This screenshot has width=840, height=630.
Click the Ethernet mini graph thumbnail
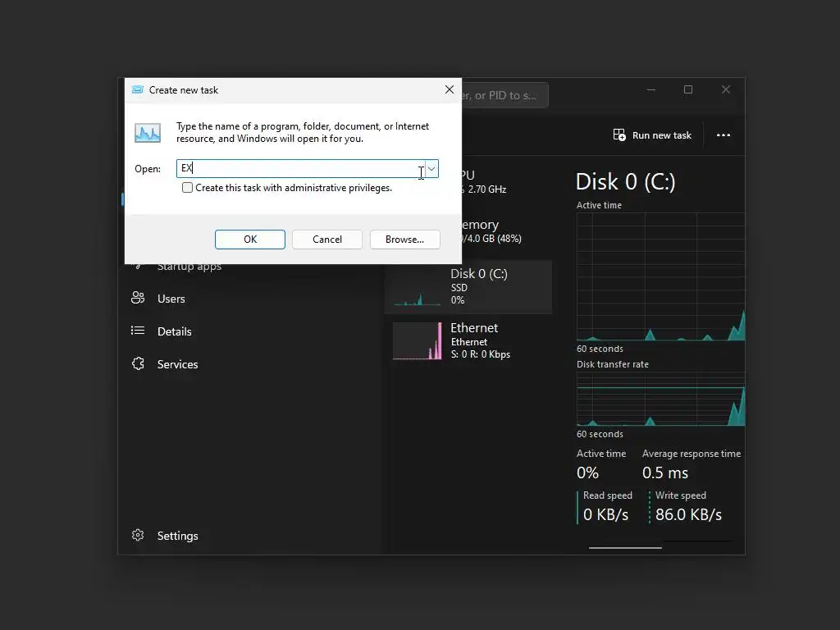pos(418,340)
